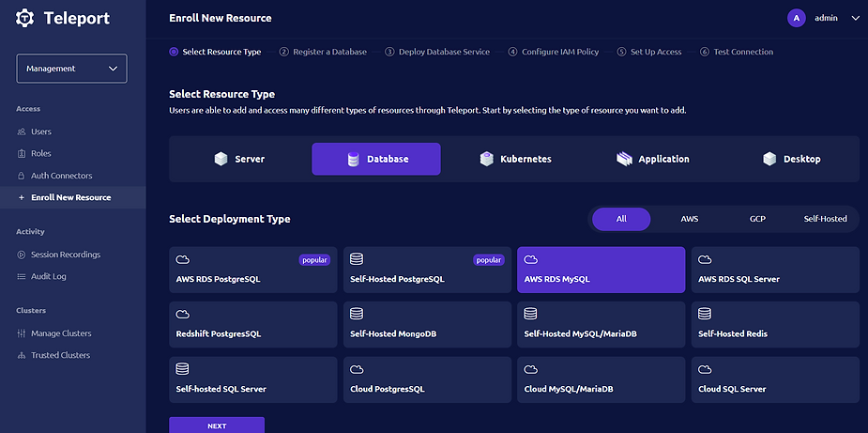Click the database icon on Self-Hosted PostgreSQL
Image resolution: width=868 pixels, height=433 pixels.
click(357, 259)
